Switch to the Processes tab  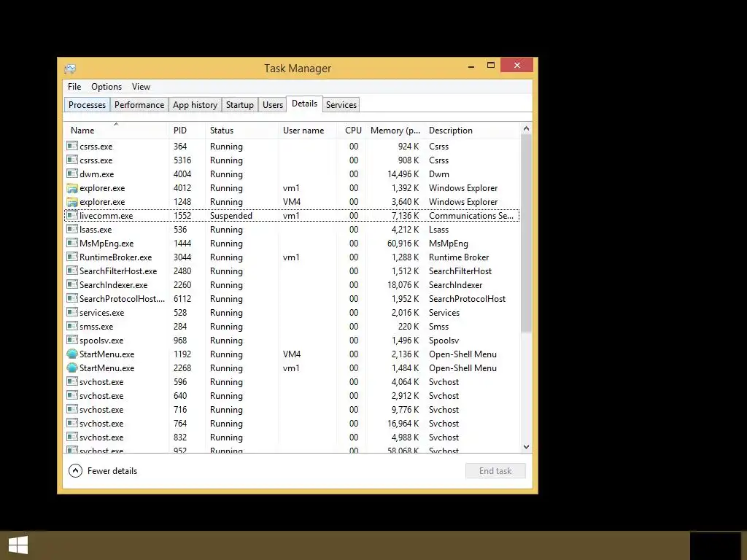tap(88, 105)
